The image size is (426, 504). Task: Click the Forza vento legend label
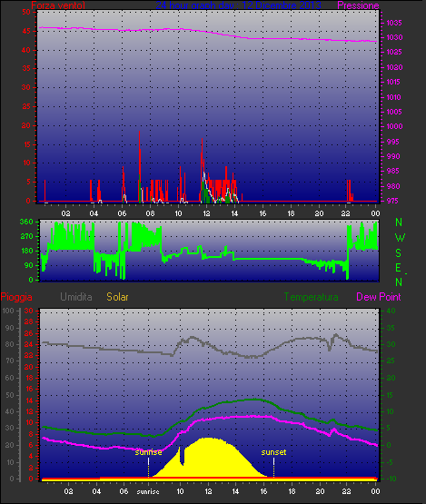pyautogui.click(x=58, y=5)
